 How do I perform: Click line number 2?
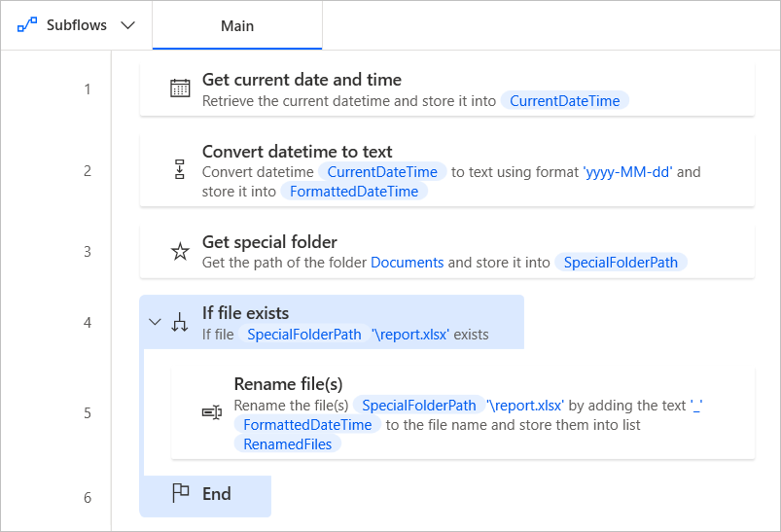click(88, 171)
